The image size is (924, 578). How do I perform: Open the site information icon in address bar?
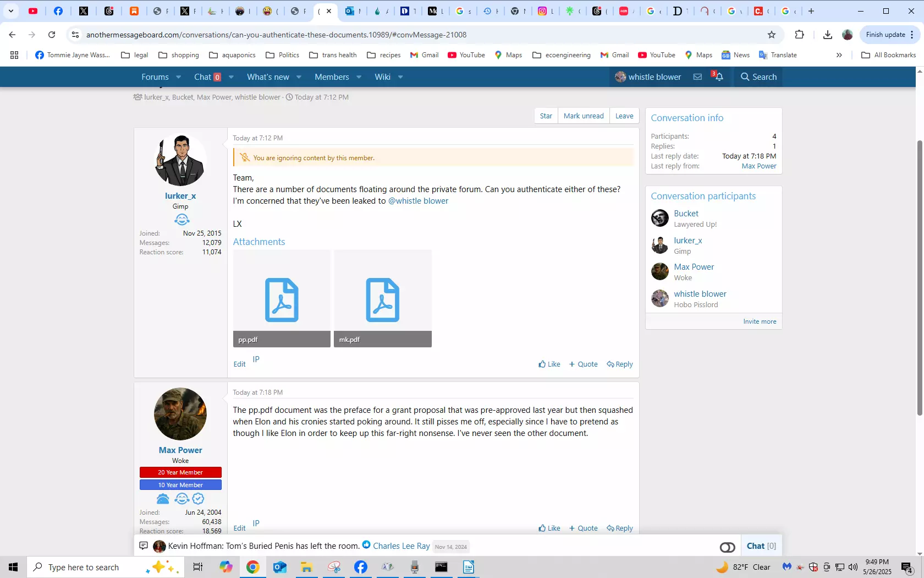(75, 35)
